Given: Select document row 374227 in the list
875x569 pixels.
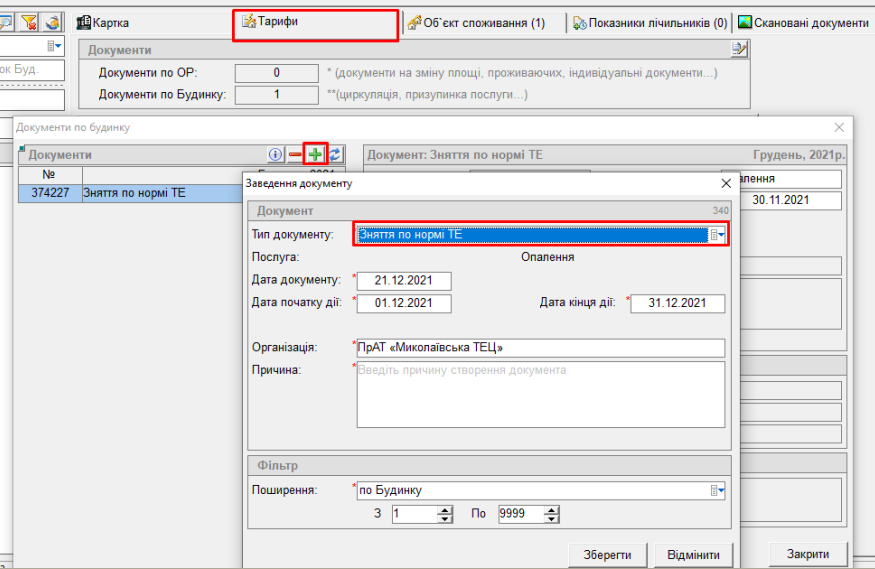Looking at the screenshot, I should [130, 193].
